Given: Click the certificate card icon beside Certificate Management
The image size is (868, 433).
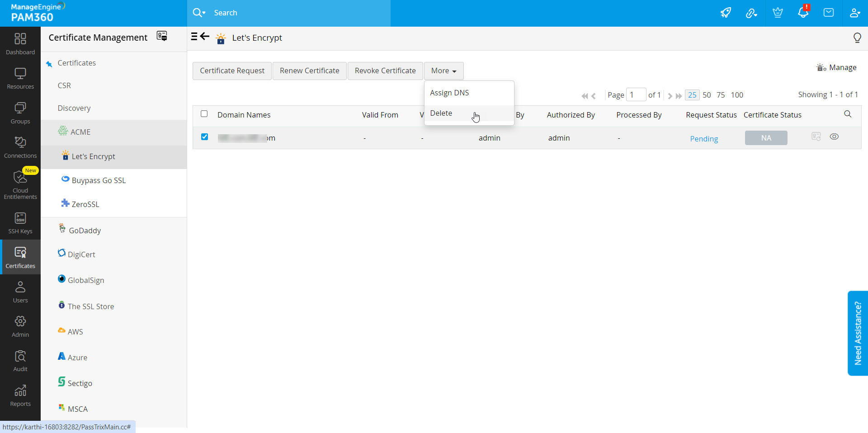Looking at the screenshot, I should [x=162, y=36].
